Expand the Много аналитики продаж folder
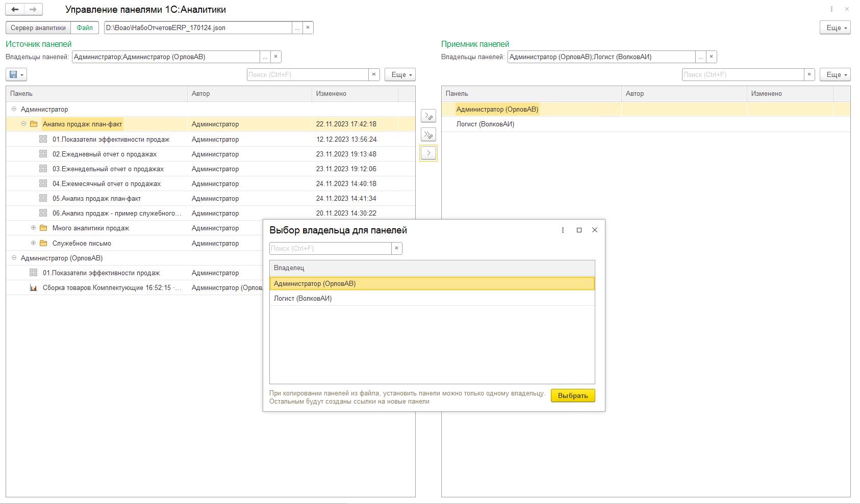The image size is (860, 504). point(33,228)
